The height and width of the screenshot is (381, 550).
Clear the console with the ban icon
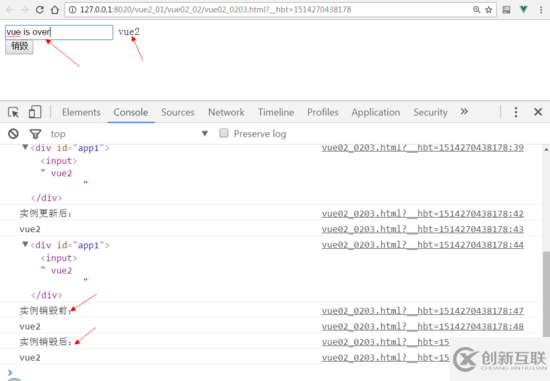(13, 134)
